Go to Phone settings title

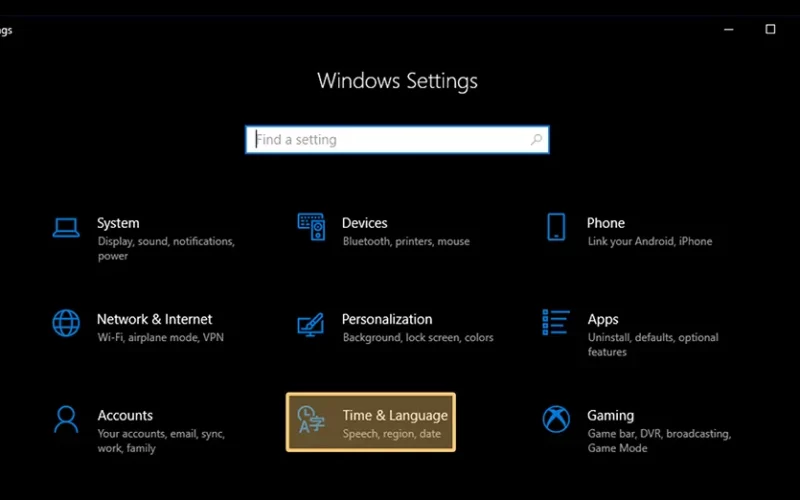[606, 223]
